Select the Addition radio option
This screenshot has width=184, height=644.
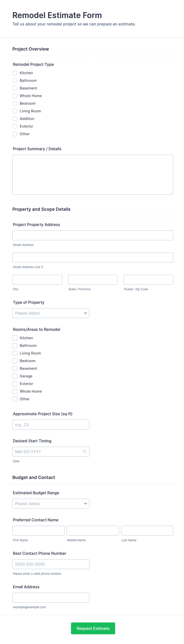pos(15,118)
